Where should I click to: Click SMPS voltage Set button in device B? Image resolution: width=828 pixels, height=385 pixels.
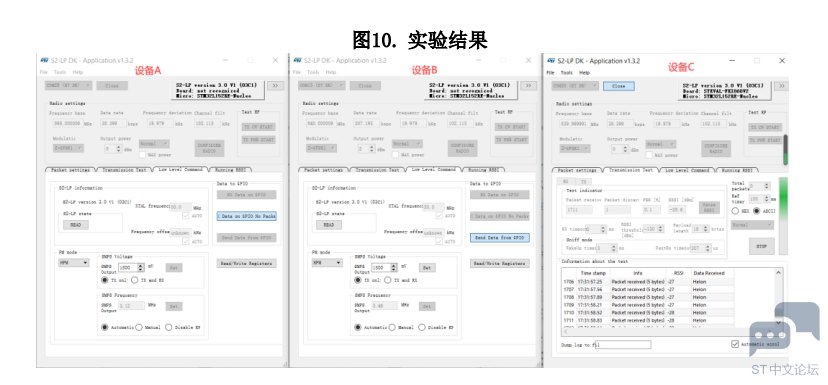click(x=427, y=268)
